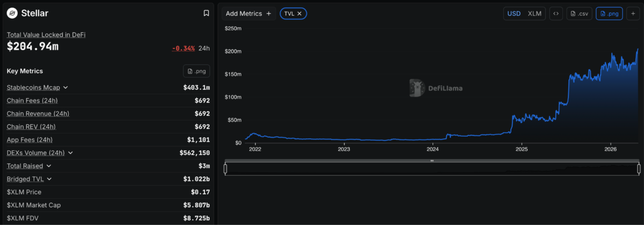Click the right handle of time range slider
This screenshot has height=225, width=644.
639,169
